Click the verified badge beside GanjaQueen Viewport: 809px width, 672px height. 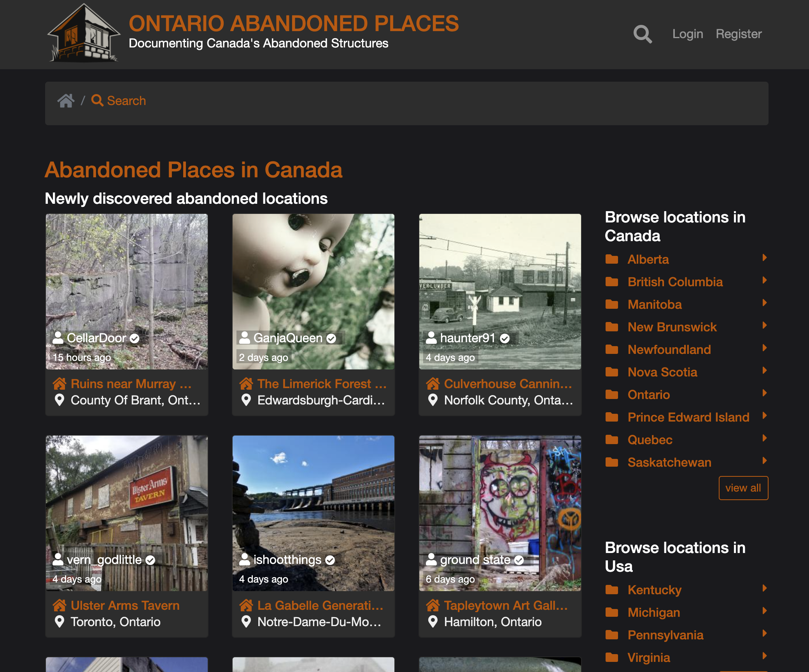[x=331, y=338]
